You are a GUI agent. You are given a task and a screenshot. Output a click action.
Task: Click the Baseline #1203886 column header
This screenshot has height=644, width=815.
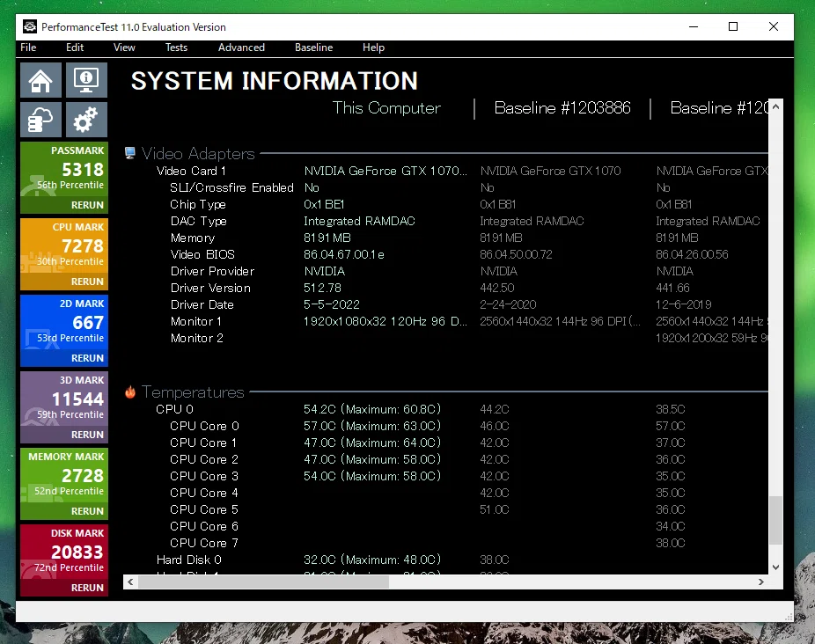(x=562, y=108)
